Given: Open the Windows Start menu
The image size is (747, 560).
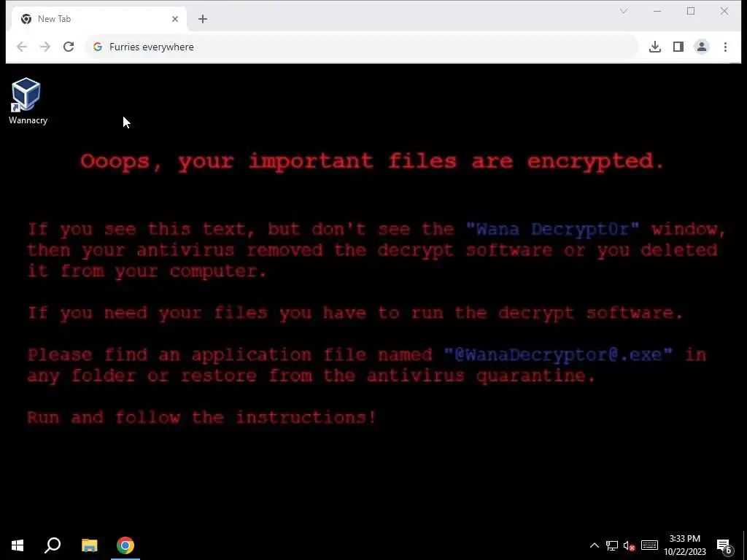Looking at the screenshot, I should click(18, 545).
